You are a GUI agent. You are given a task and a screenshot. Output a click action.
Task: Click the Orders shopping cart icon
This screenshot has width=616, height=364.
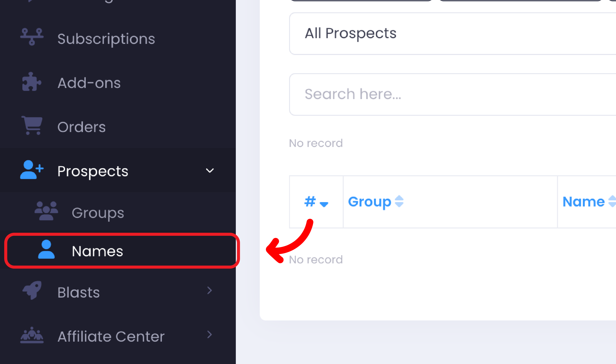click(32, 125)
